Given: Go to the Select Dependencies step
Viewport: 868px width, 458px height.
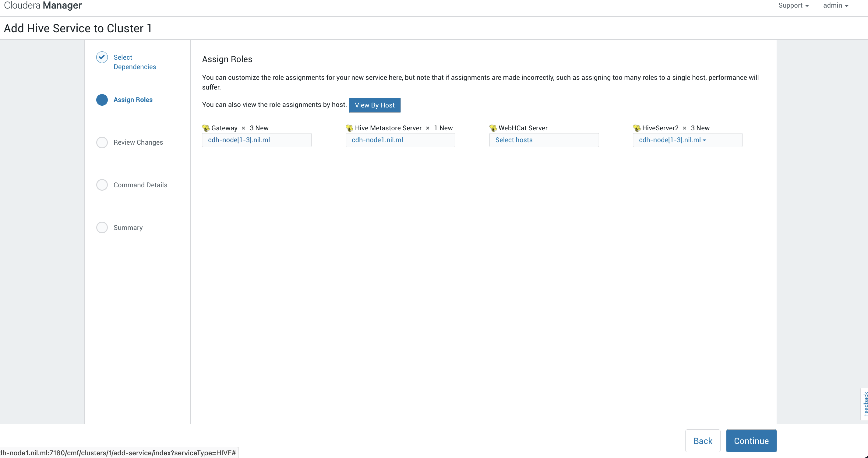Looking at the screenshot, I should [x=134, y=62].
